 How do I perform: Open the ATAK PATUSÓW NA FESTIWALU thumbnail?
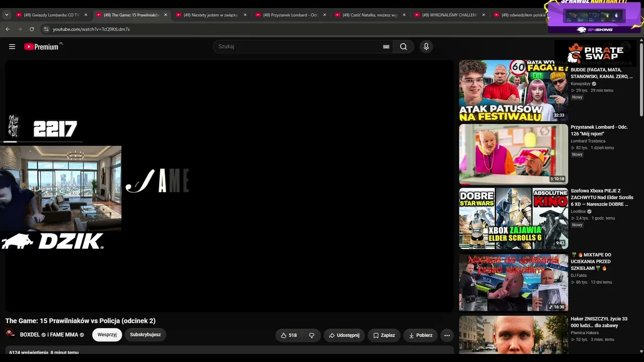(513, 90)
